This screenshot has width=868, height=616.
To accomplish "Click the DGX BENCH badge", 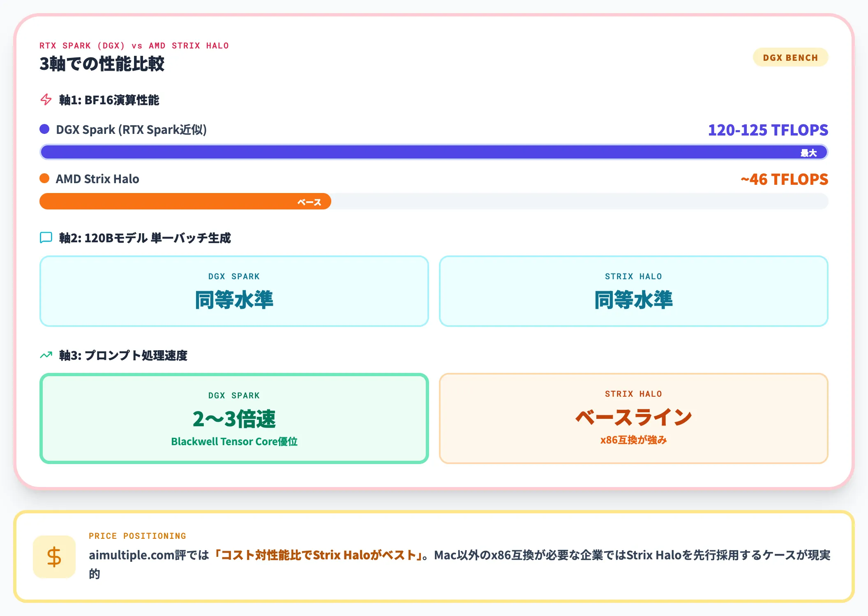I will pyautogui.click(x=790, y=57).
